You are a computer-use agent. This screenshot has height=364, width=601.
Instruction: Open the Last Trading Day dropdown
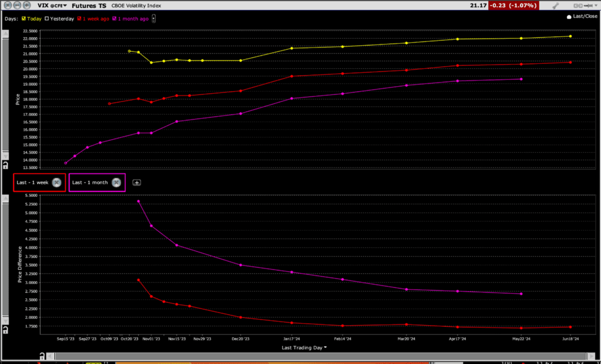coord(304,347)
